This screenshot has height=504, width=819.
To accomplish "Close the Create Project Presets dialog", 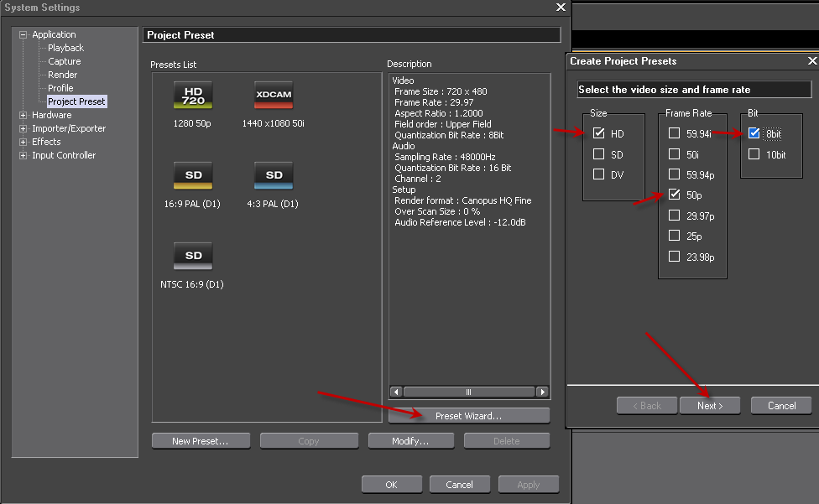I will pyautogui.click(x=811, y=61).
